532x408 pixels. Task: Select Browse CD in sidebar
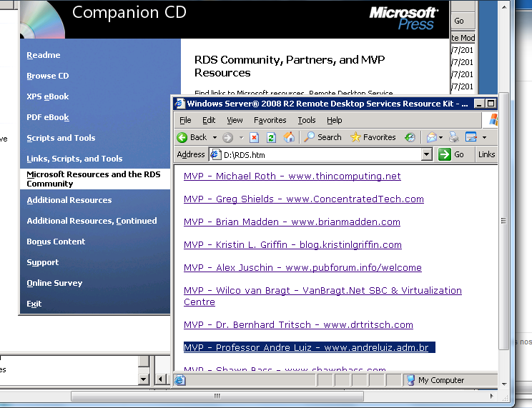pos(47,76)
